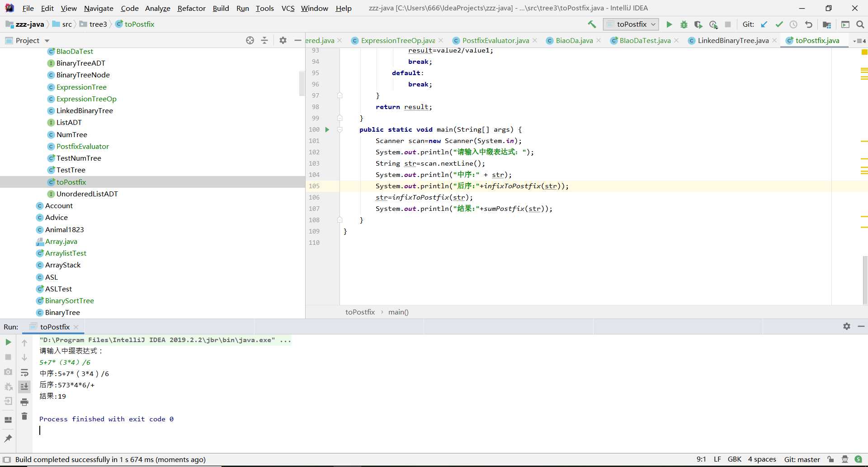Image resolution: width=868 pixels, height=467 pixels.
Task: Hide the Project tool window
Action: (297, 40)
